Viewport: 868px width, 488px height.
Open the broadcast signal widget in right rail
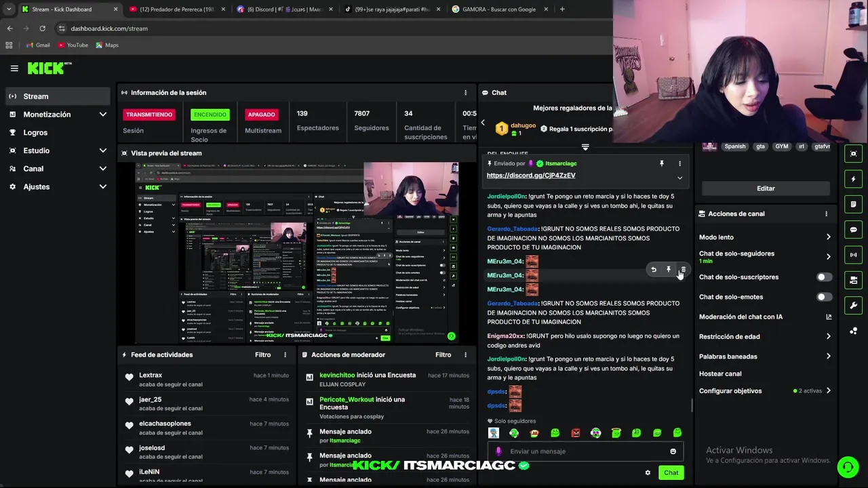click(854, 255)
